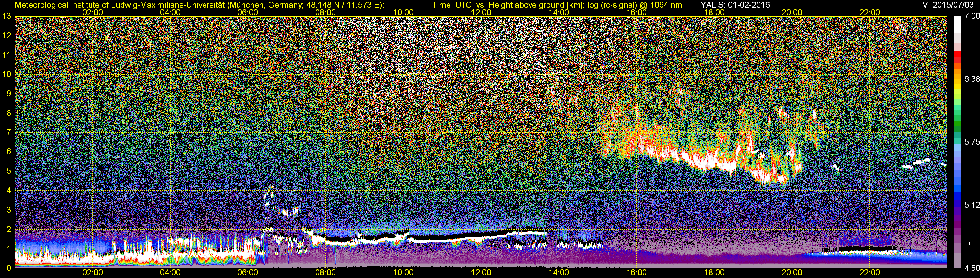Image resolution: width=980 pixels, height=278 pixels.
Task: Click the 5 km height axis label
Action: [x=9, y=171]
